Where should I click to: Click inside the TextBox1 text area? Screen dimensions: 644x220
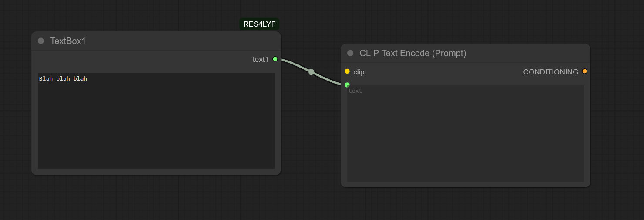pos(156,121)
